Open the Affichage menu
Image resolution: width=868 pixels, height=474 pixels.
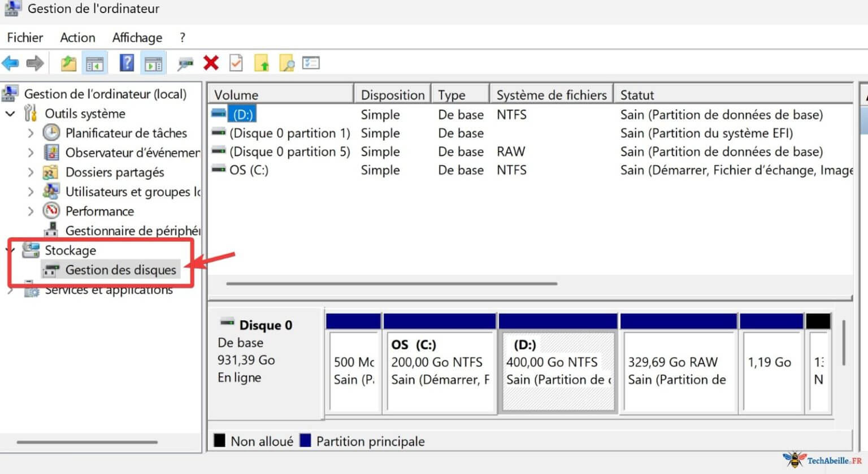pyautogui.click(x=136, y=37)
